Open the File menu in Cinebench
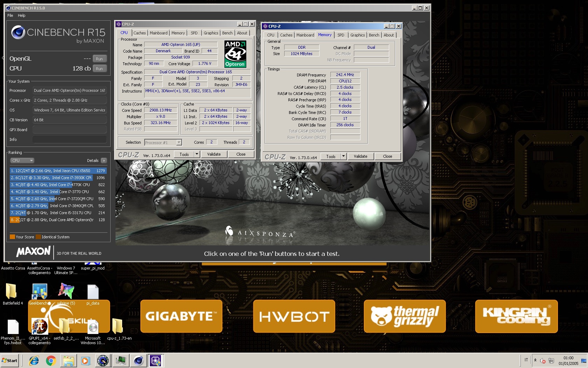This screenshot has width=588, height=368. tap(10, 15)
